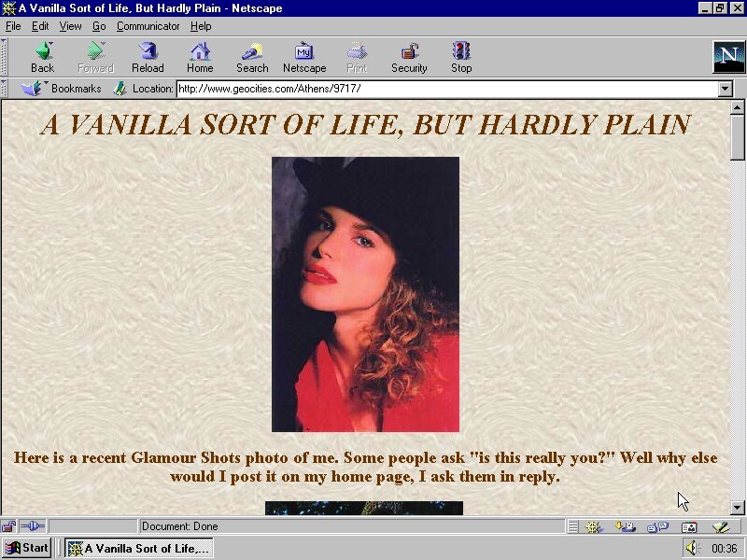Expand the Location URL dropdown arrow

pos(726,89)
